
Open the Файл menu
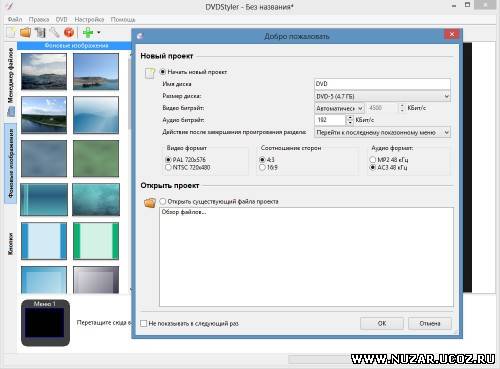(x=15, y=20)
